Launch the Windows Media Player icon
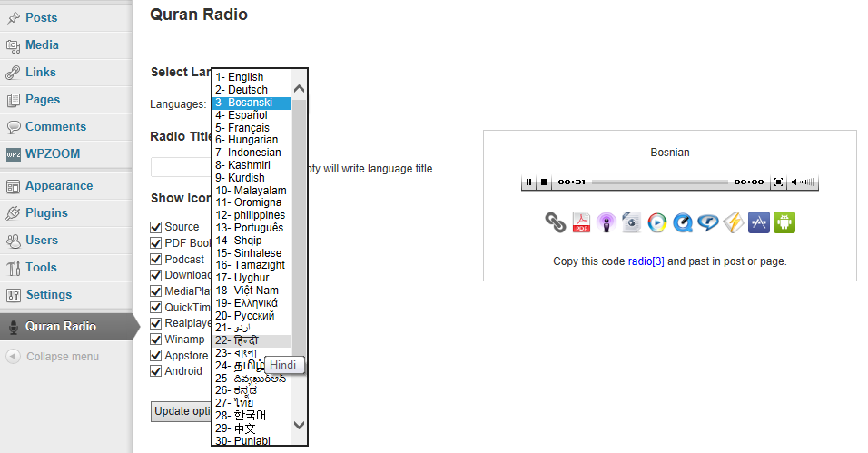Image resolution: width=868 pixels, height=453 pixels. pyautogui.click(x=657, y=222)
